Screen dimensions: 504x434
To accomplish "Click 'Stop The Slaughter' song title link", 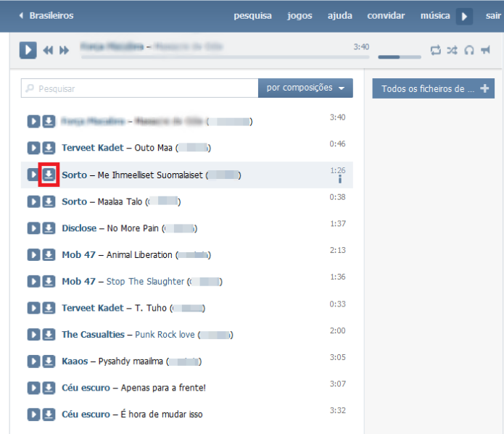I will [x=145, y=281].
